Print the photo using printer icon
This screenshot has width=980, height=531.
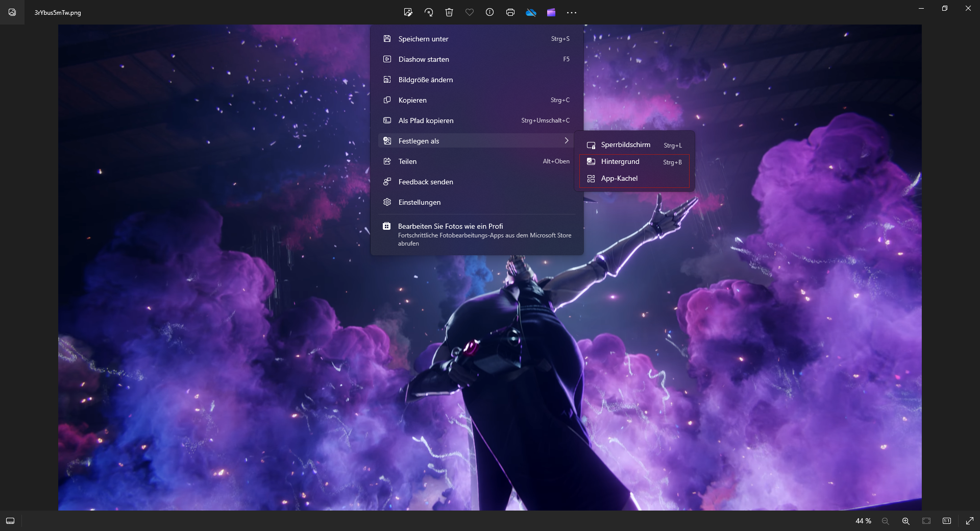pyautogui.click(x=510, y=12)
